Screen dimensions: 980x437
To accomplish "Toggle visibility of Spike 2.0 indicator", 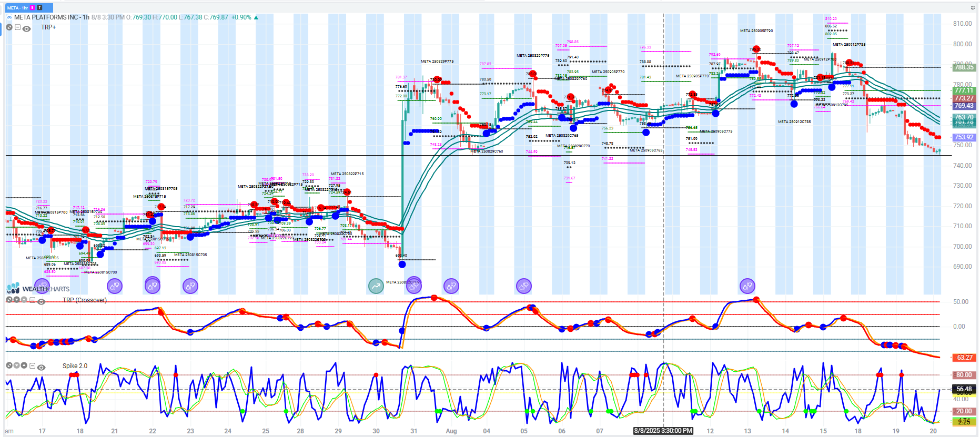I will pyautogui.click(x=41, y=367).
